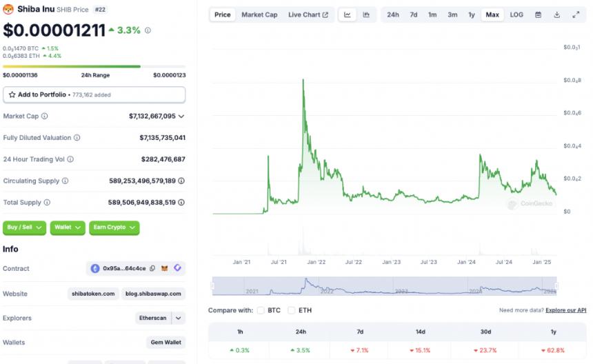This screenshot has height=364, width=593.
Task: Open blog.shibaswap.com link
Action: pos(153,294)
